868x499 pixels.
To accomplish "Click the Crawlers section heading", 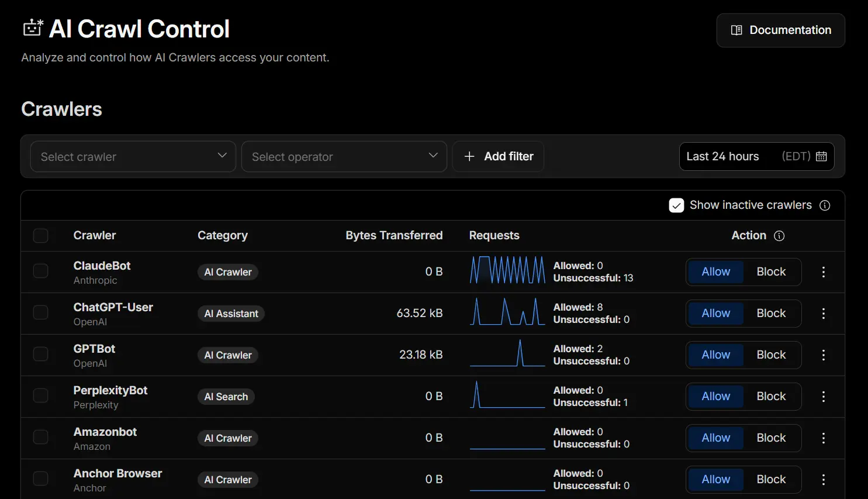I will click(61, 109).
